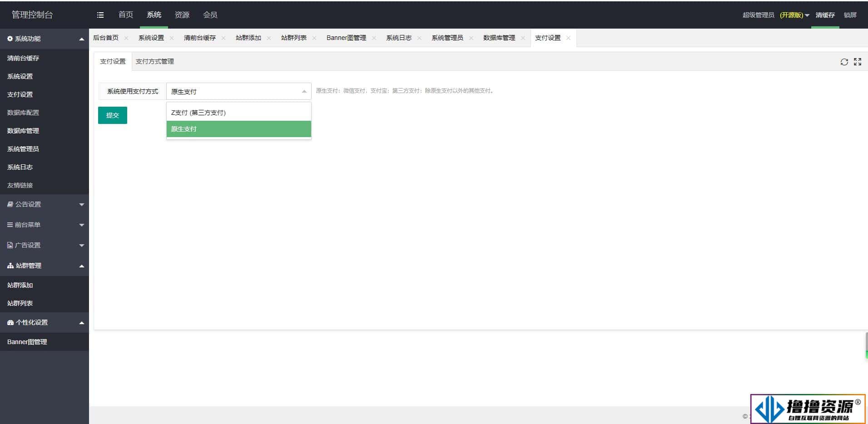This screenshot has height=424, width=868.
Task: Switch to the 站群列表 page tab
Action: [x=294, y=38]
